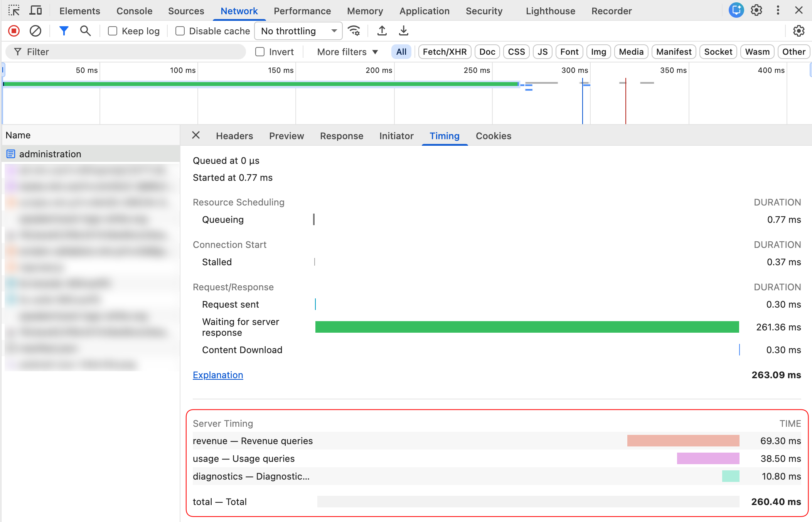Select the JS filter chip

pyautogui.click(x=542, y=52)
